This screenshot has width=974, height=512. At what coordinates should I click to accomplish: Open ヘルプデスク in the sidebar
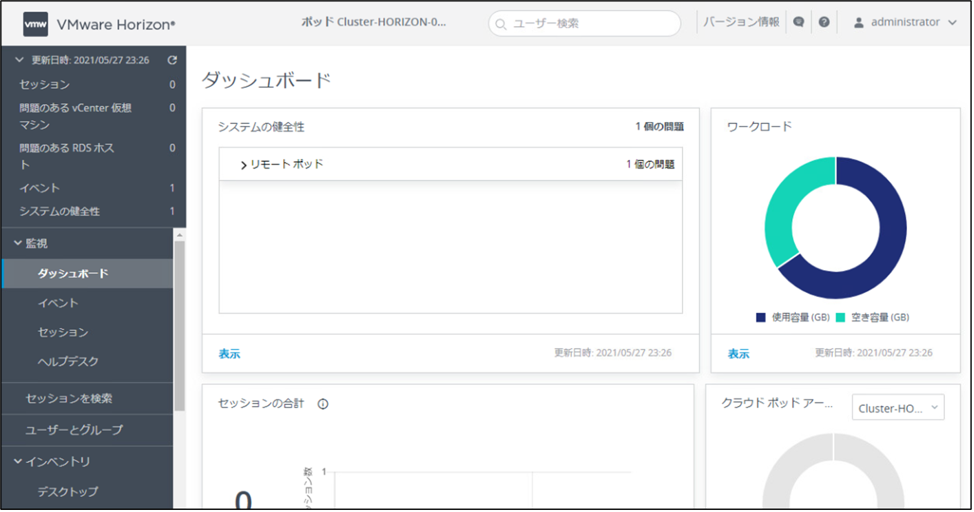point(68,361)
